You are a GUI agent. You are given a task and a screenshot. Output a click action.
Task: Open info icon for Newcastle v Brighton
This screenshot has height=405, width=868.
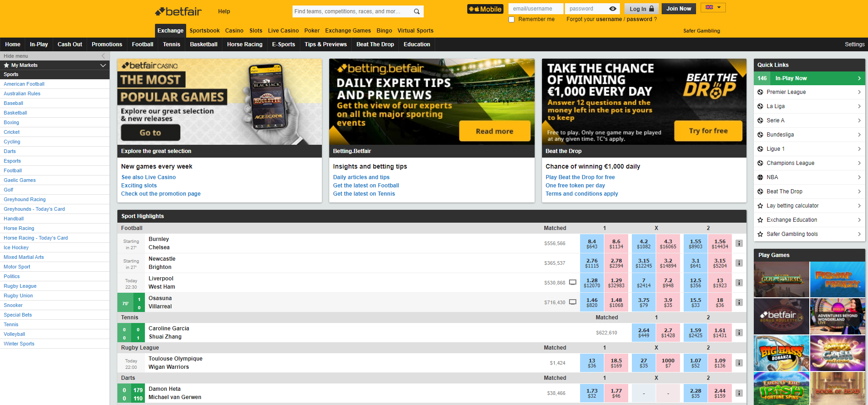tap(739, 263)
